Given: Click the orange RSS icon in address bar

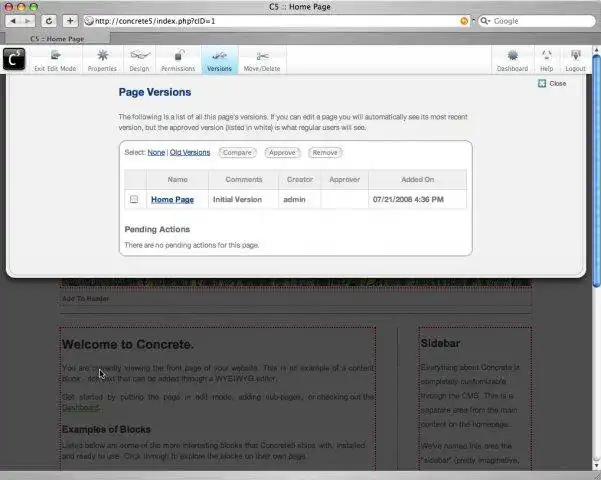Looking at the screenshot, I should tap(464, 21).
